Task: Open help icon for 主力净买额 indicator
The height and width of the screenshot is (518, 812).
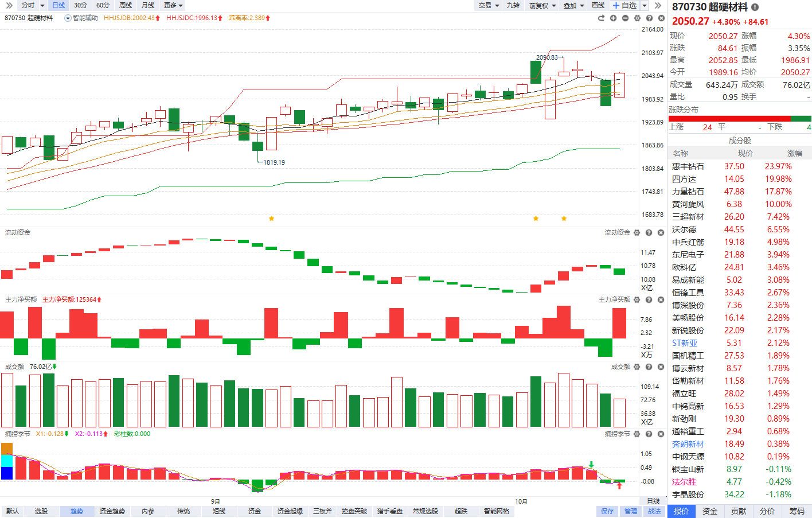Action: (649, 300)
